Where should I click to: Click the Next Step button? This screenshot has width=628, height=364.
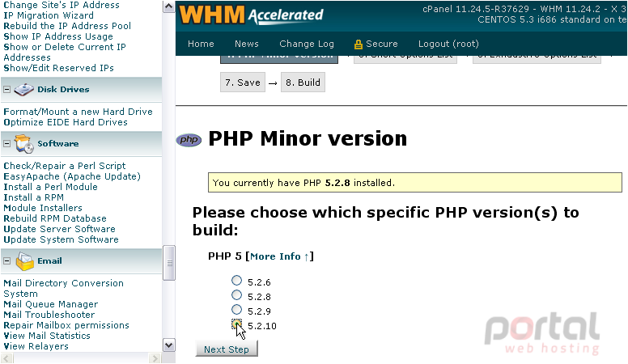227,349
